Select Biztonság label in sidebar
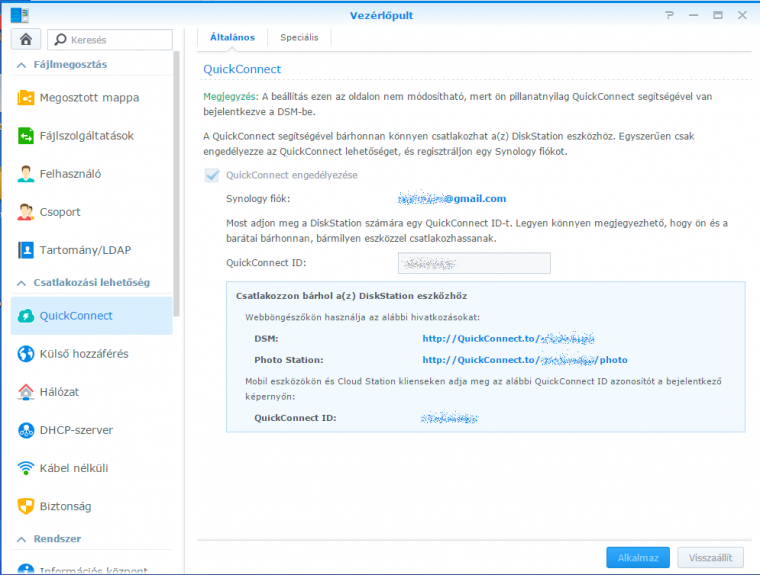 pyautogui.click(x=65, y=506)
